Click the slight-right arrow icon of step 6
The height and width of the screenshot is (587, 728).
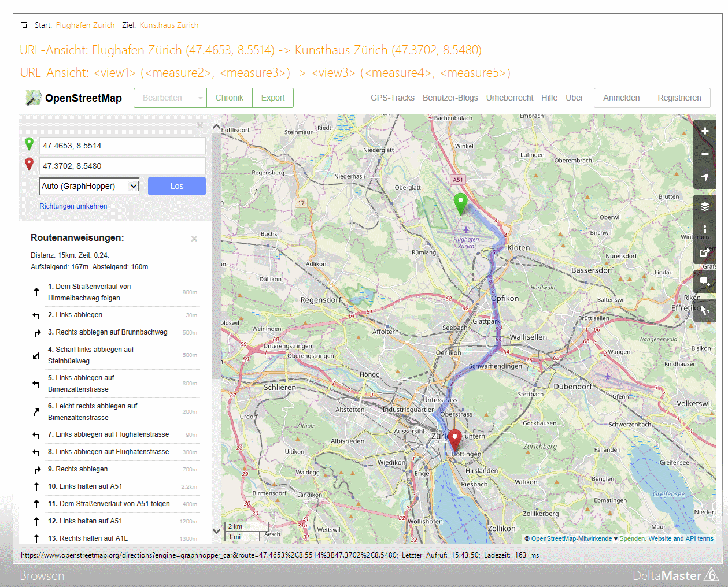click(x=36, y=412)
